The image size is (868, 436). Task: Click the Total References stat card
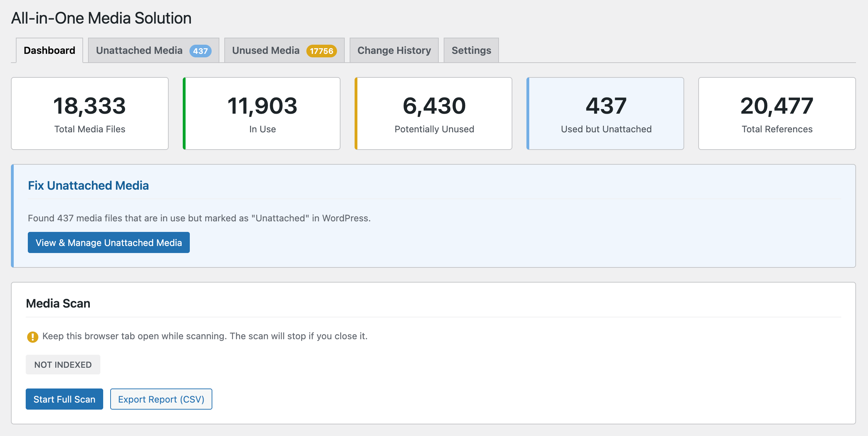point(777,113)
